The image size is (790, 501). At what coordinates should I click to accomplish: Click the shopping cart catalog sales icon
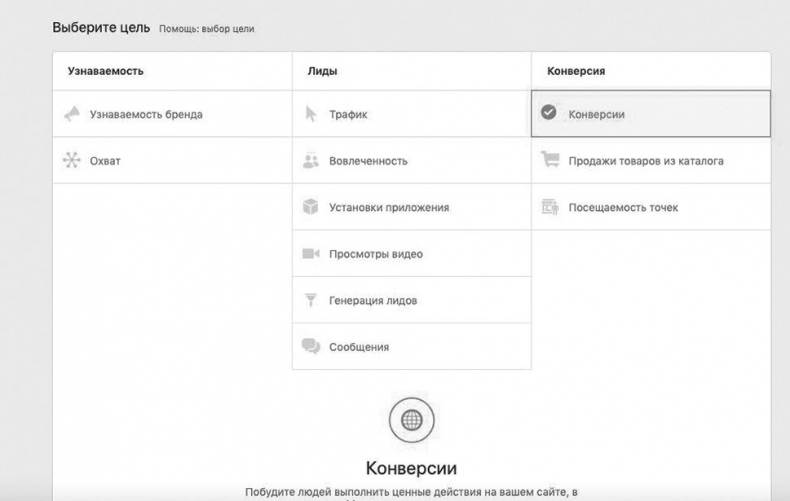[549, 160]
